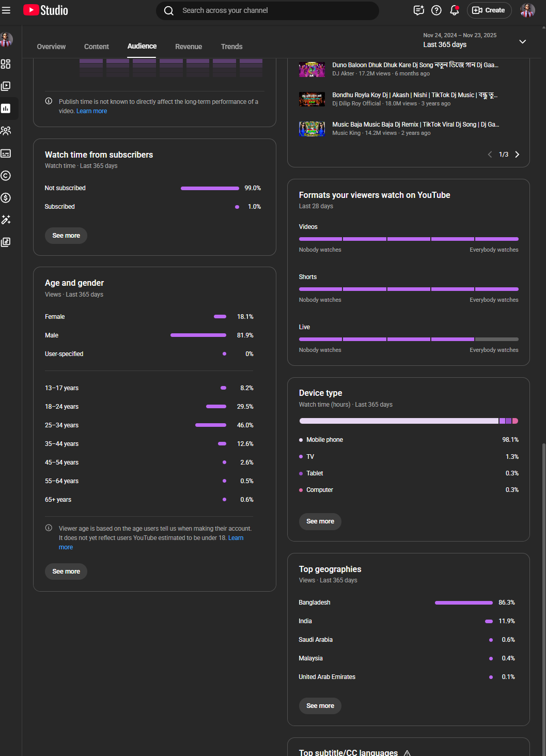
Task: Click the Send feedback icon in the header
Action: click(418, 10)
